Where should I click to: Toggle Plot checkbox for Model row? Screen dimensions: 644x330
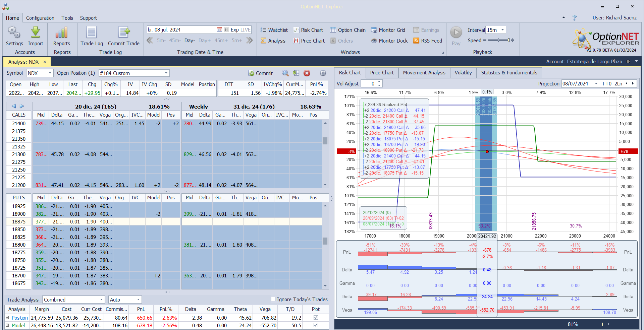click(316, 325)
